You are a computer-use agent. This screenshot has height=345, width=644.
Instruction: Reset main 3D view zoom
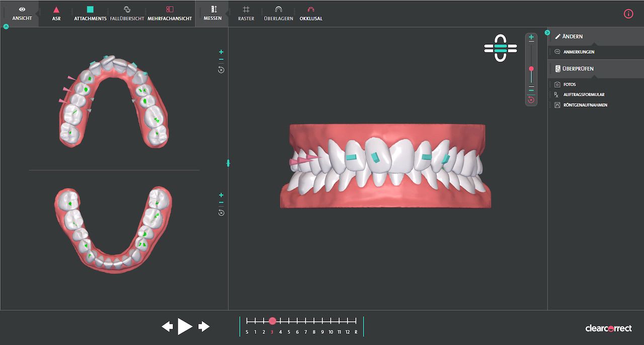[531, 100]
